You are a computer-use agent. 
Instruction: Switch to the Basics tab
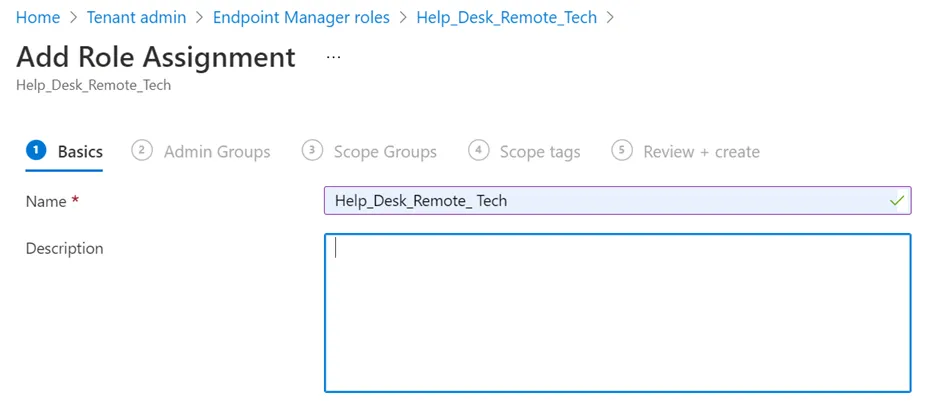pos(80,152)
